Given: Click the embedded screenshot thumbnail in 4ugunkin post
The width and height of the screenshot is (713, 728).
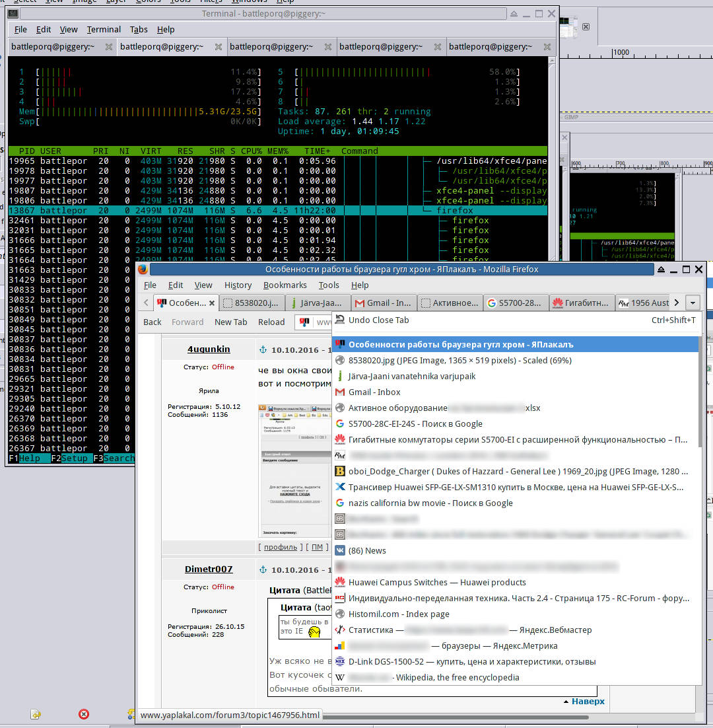Looking at the screenshot, I should [294, 471].
